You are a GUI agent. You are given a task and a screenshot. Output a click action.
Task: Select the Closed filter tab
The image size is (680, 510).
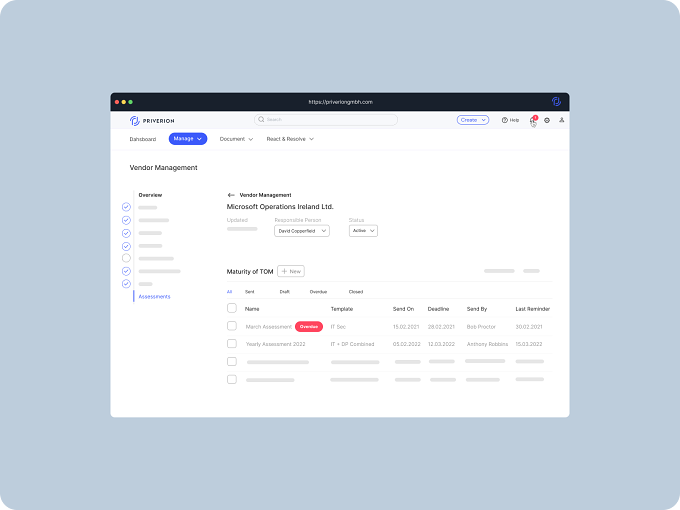356,292
